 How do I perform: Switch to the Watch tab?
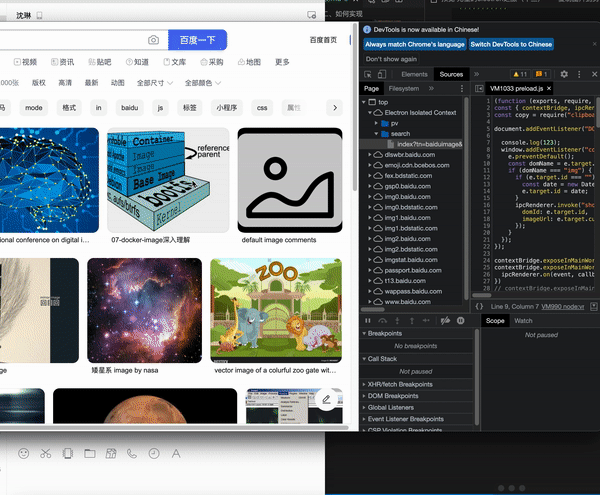(x=523, y=321)
